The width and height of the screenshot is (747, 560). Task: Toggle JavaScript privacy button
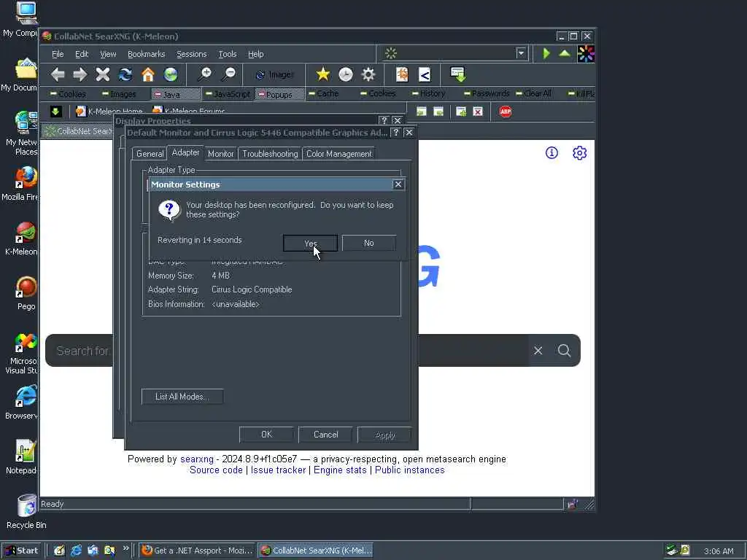pyautogui.click(x=228, y=94)
